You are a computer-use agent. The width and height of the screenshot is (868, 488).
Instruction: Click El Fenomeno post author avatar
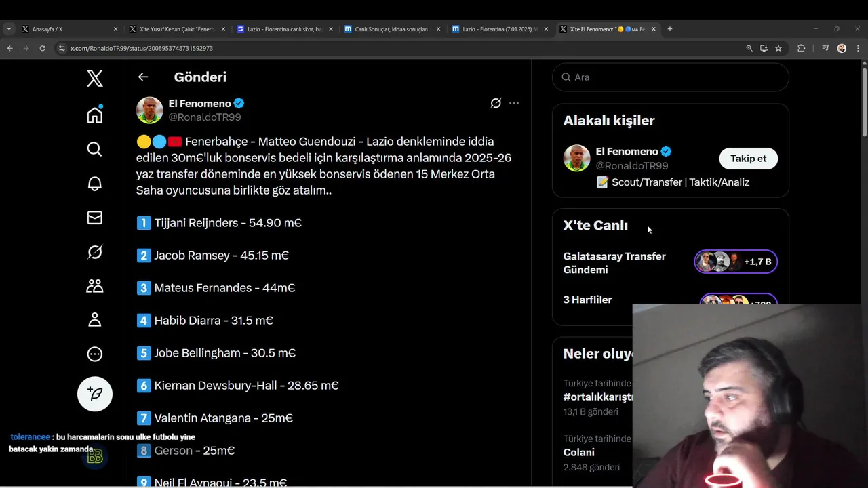pyautogui.click(x=150, y=110)
